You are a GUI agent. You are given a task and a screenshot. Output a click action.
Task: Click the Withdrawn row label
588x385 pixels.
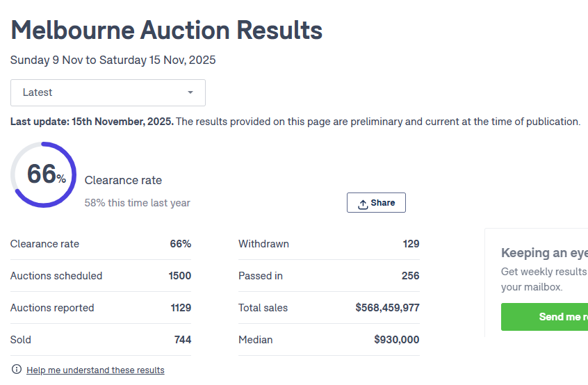click(263, 244)
